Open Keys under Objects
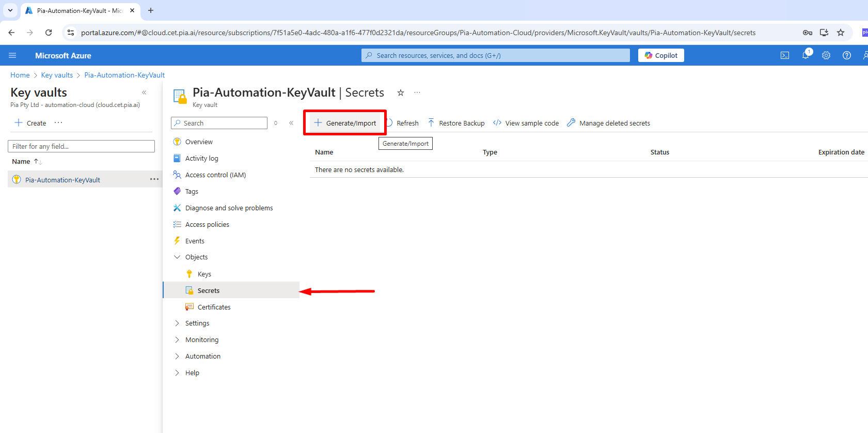Image resolution: width=868 pixels, height=433 pixels. (204, 274)
